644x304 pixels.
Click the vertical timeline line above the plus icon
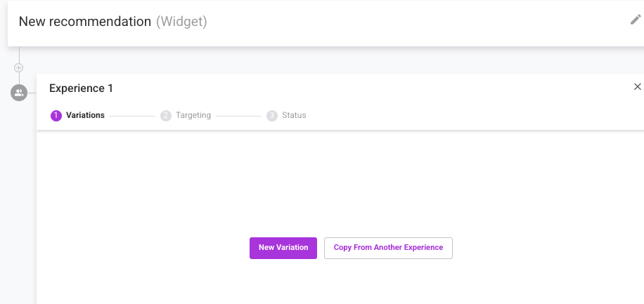[x=19, y=55]
